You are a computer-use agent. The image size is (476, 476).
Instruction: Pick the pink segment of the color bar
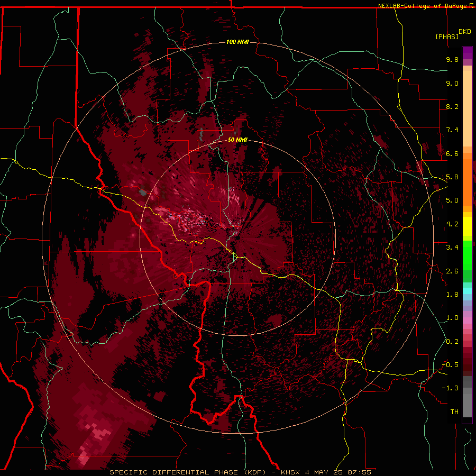click(467, 321)
